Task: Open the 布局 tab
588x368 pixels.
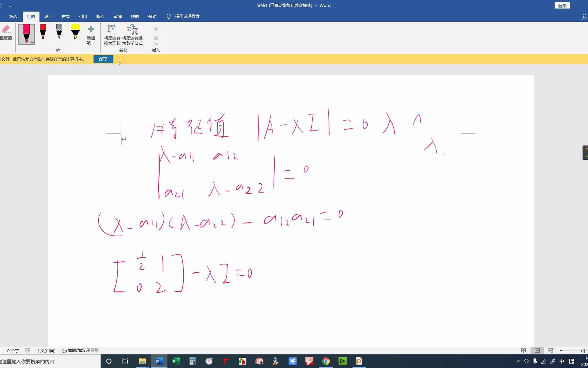Action: [66, 16]
